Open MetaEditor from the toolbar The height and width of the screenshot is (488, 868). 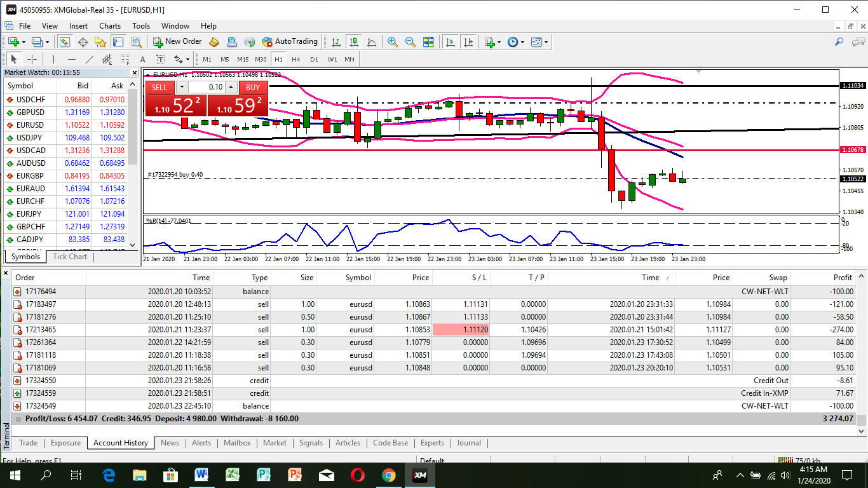coord(214,42)
